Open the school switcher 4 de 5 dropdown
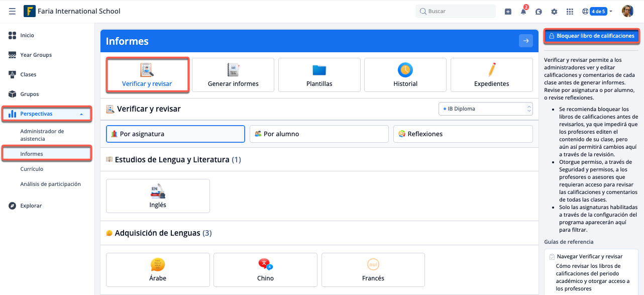This screenshot has width=644, height=295. click(x=598, y=12)
